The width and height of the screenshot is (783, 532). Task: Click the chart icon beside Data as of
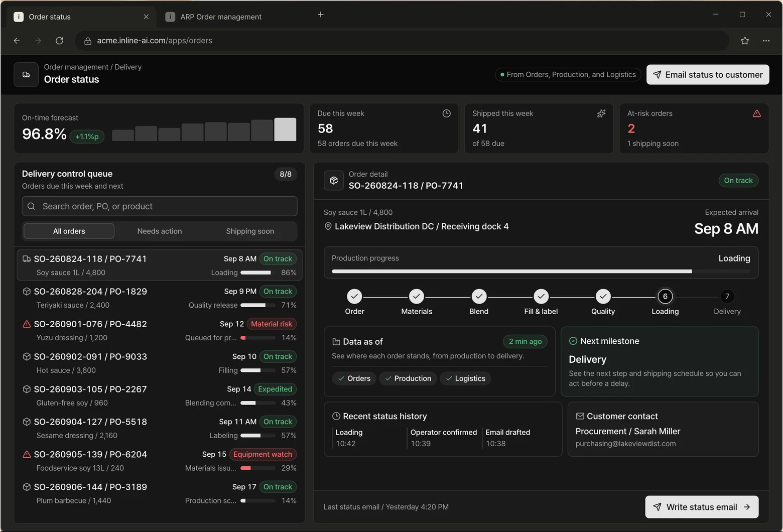tap(336, 342)
